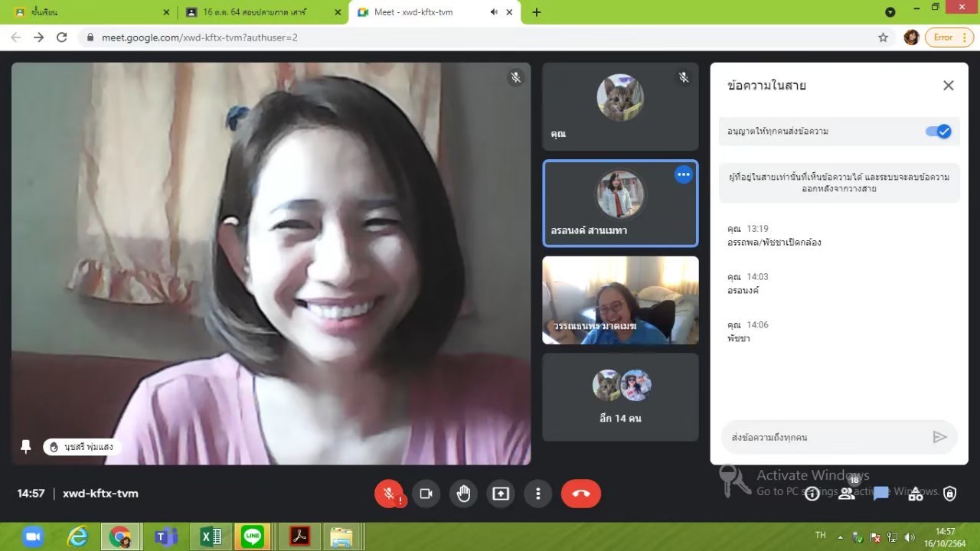Click the Present screen icon

(x=501, y=494)
